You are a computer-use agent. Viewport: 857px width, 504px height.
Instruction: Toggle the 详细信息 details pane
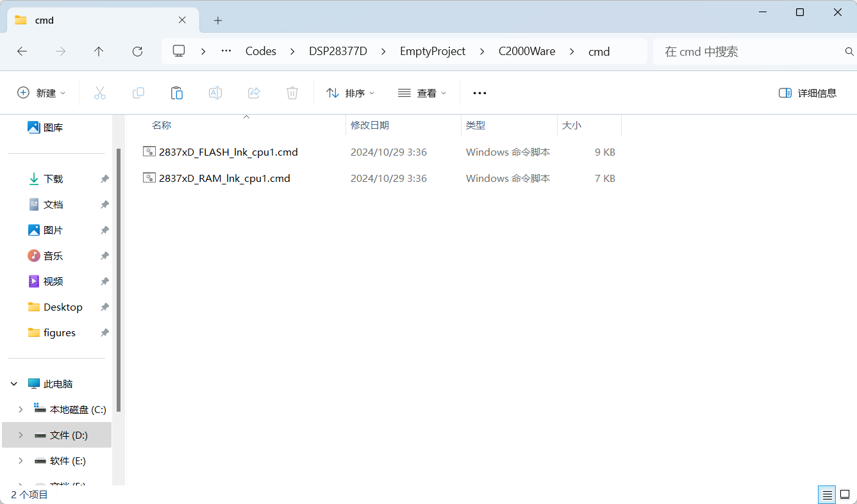pyautogui.click(x=808, y=93)
